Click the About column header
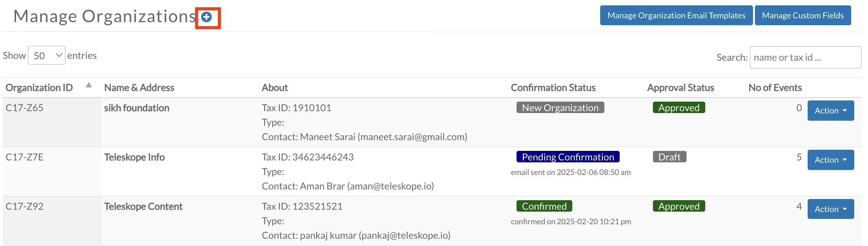The height and width of the screenshot is (246, 868). 275,88
